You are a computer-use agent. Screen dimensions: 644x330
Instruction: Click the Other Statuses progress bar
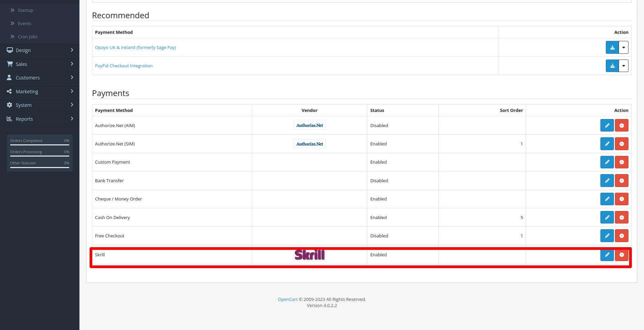coord(40,167)
